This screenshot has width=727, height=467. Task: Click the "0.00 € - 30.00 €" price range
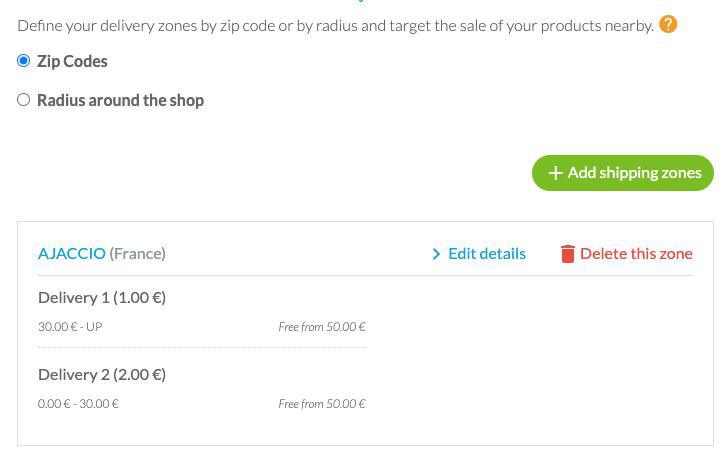tap(78, 403)
